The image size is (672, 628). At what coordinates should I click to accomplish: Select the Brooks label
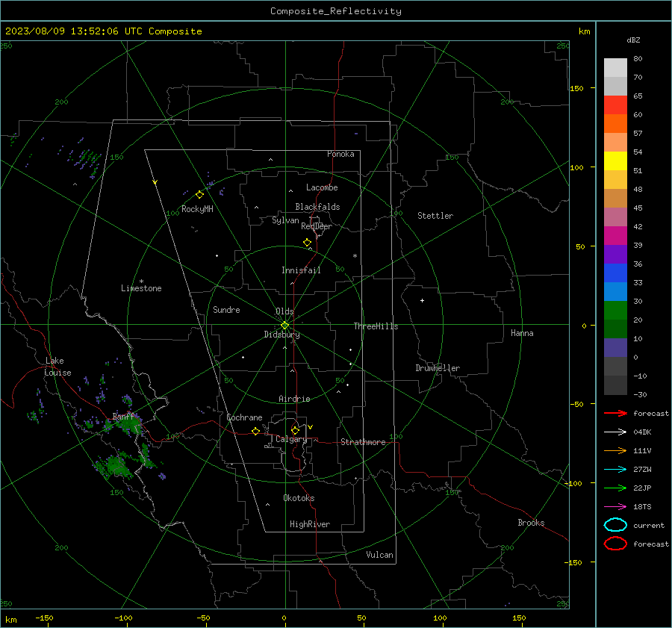click(531, 523)
